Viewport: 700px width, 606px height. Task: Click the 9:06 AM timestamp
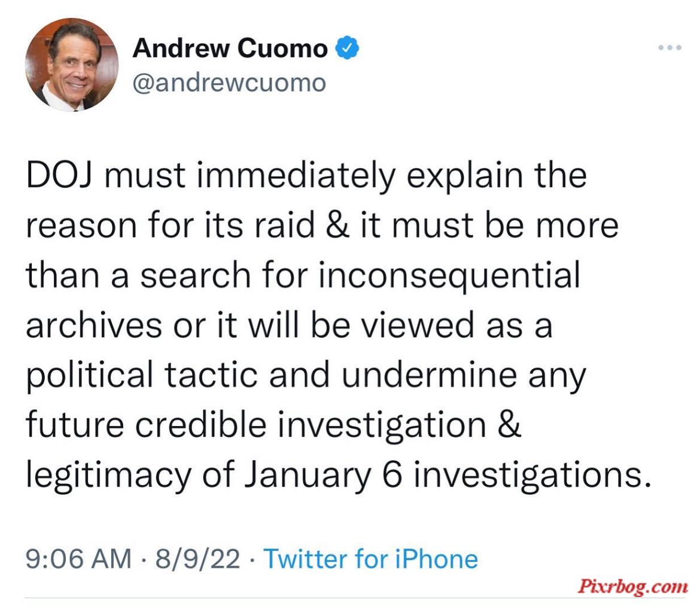click(78, 559)
